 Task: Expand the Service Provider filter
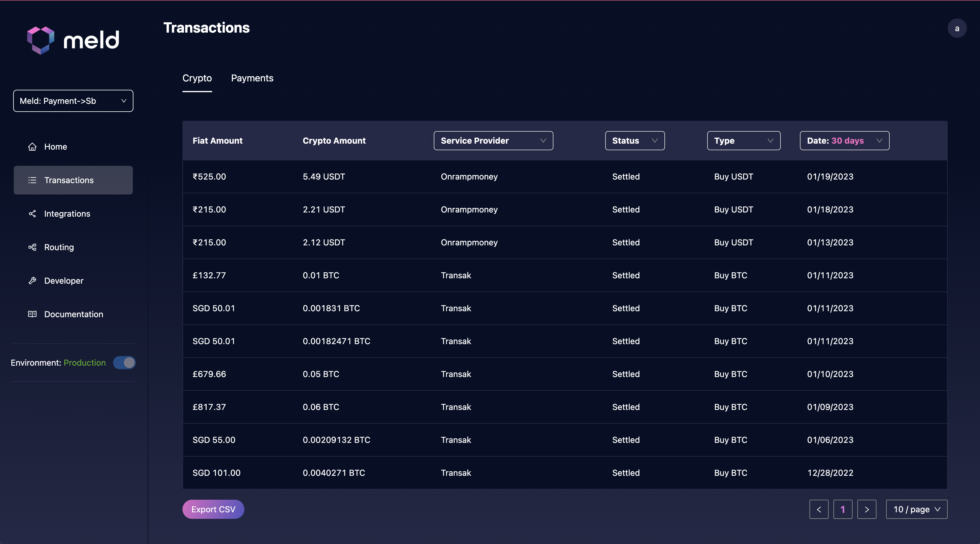pos(493,141)
